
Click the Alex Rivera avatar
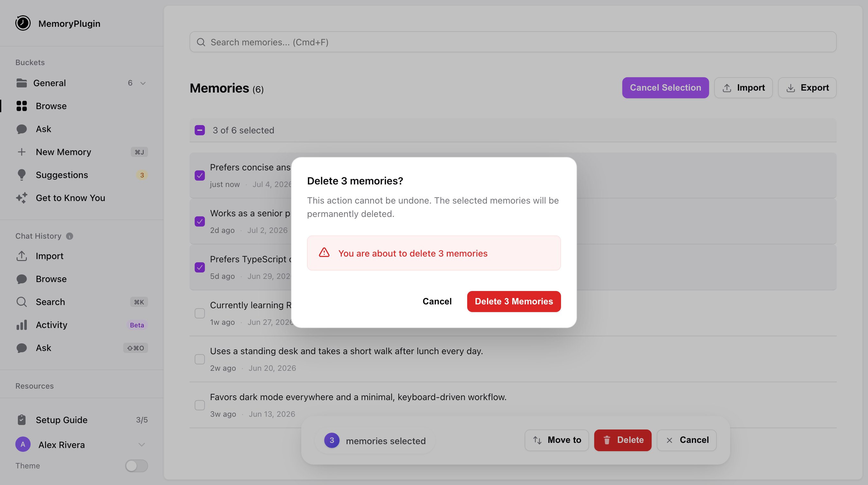pos(23,444)
